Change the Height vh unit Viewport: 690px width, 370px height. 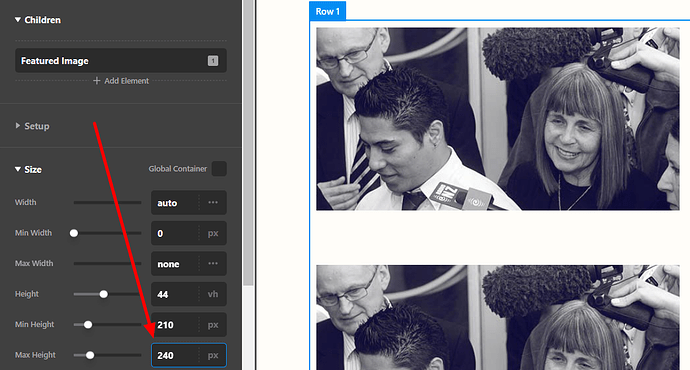point(213,294)
